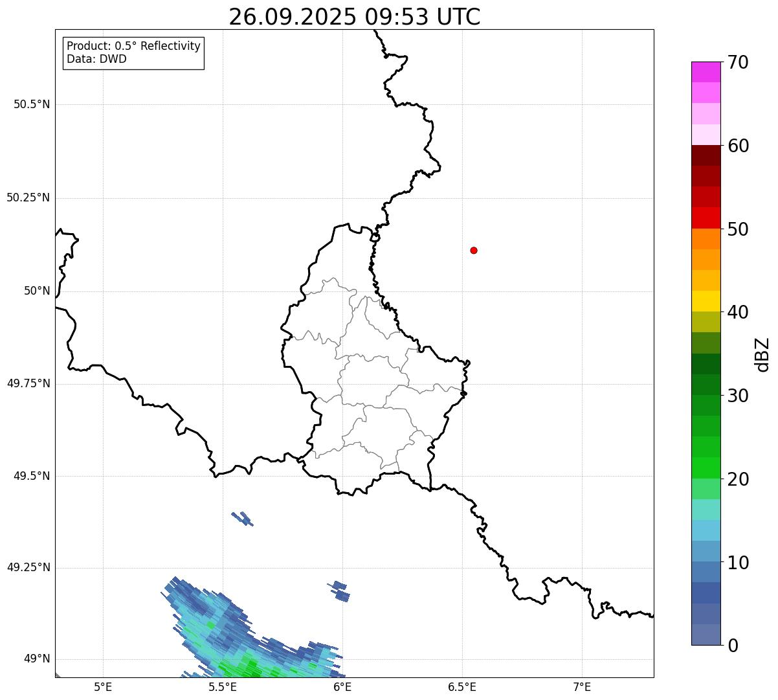
Task: Click the 'Data: DWD' text line
Action: (96, 59)
